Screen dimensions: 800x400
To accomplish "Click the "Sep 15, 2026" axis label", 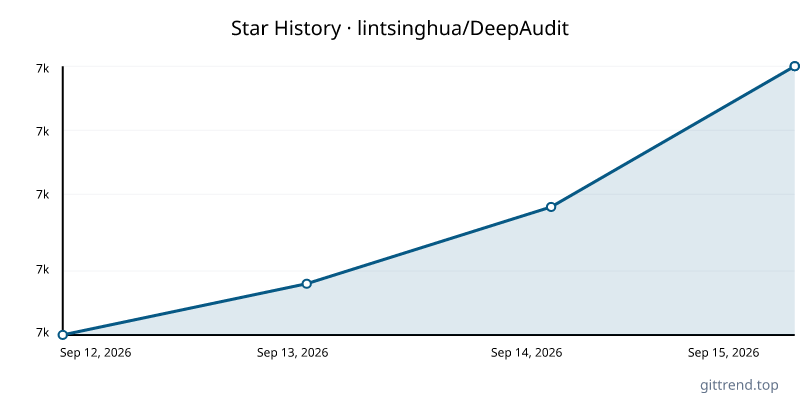I will [x=723, y=353].
